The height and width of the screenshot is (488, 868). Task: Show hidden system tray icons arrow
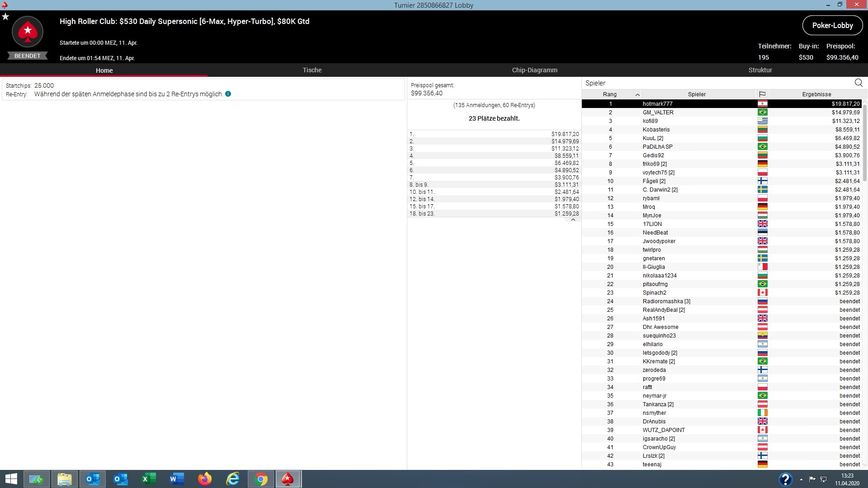click(801, 479)
